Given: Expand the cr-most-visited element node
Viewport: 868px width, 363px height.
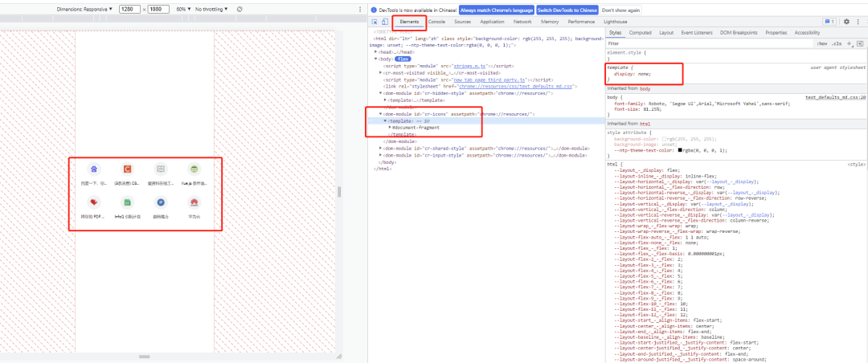Looking at the screenshot, I should point(381,72).
